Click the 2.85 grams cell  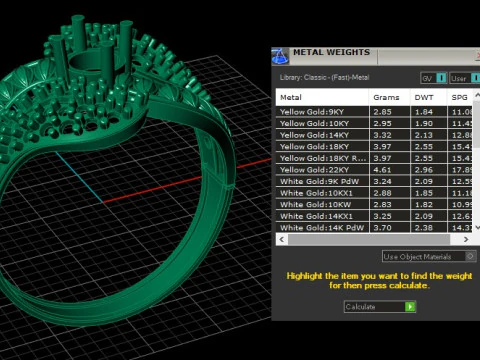click(x=389, y=112)
